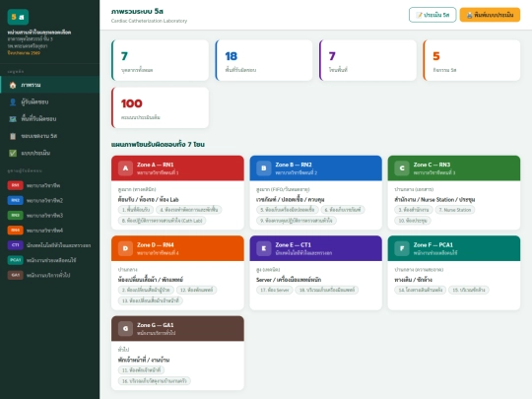Click the G letter badge on Zone G card

(125, 328)
